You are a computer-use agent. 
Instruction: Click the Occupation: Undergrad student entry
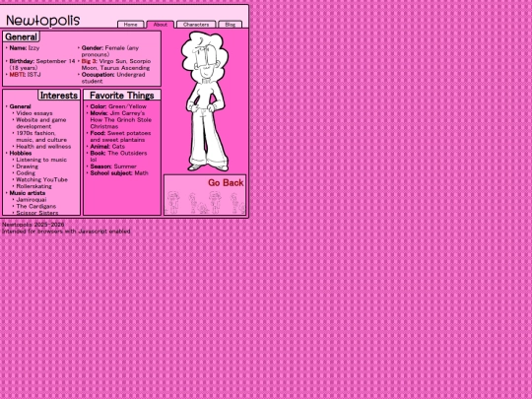click(113, 78)
